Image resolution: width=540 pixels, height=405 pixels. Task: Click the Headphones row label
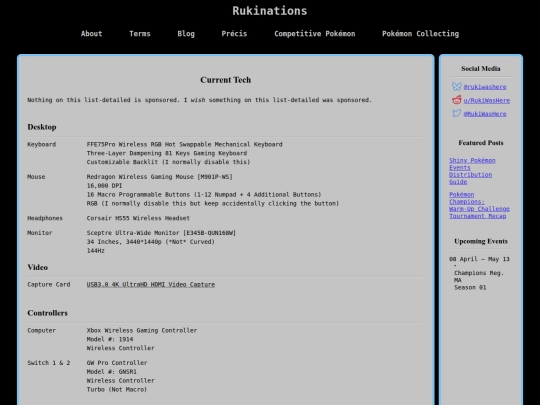point(45,218)
